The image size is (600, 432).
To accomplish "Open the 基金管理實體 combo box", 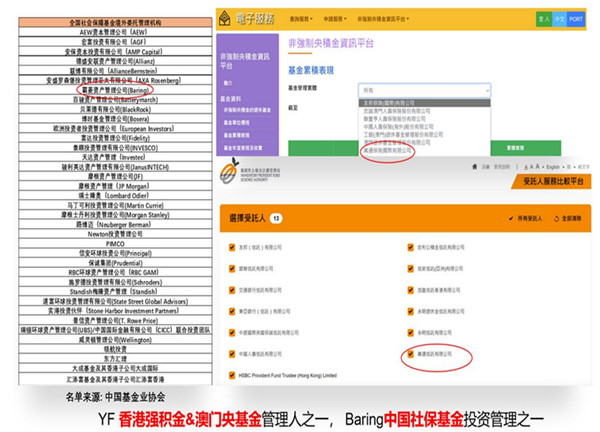I will (424, 91).
